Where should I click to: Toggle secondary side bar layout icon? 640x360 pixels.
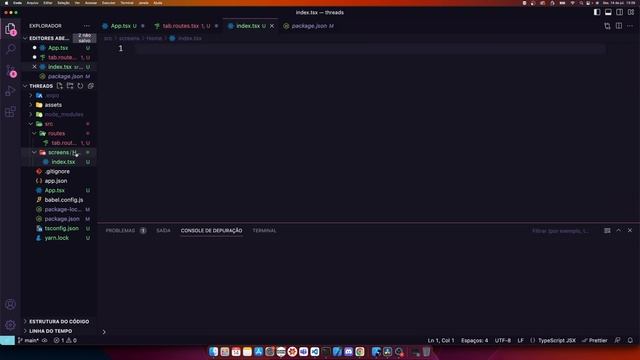click(620, 12)
